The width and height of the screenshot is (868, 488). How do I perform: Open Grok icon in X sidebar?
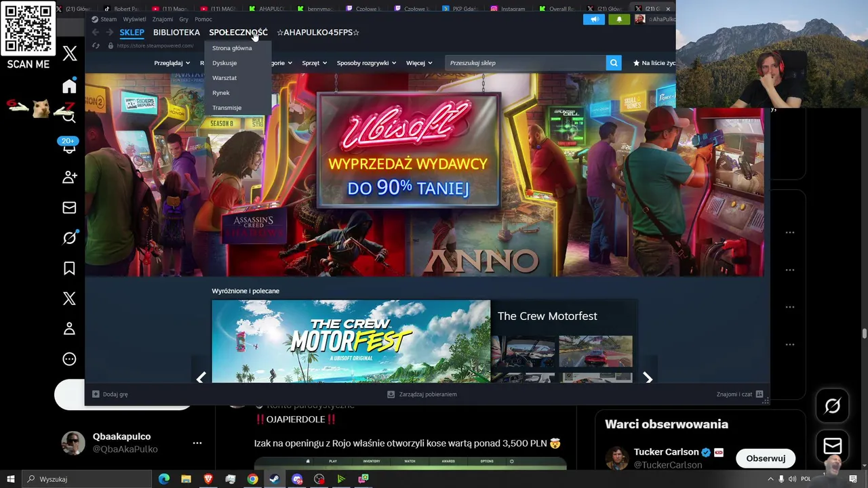[x=69, y=238]
